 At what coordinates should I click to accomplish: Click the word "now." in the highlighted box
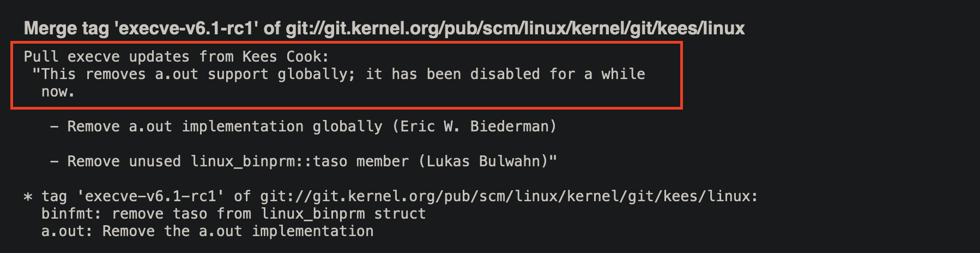click(x=58, y=92)
